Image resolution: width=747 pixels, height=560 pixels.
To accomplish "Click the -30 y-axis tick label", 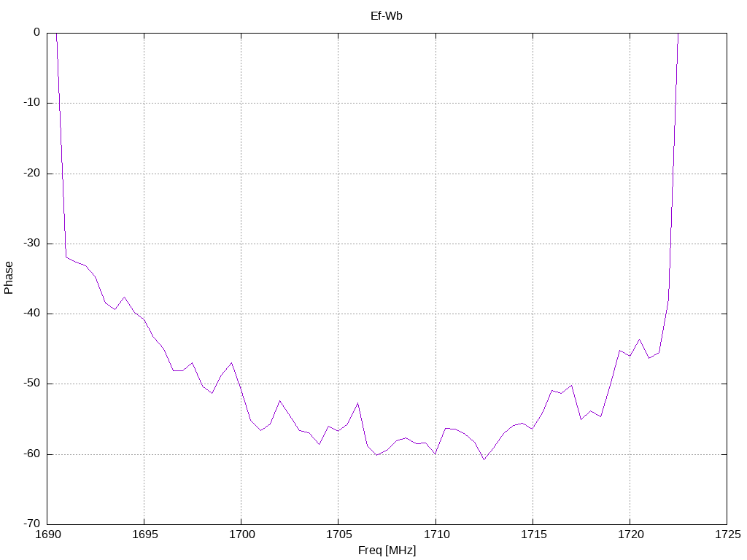I will [x=32, y=244].
